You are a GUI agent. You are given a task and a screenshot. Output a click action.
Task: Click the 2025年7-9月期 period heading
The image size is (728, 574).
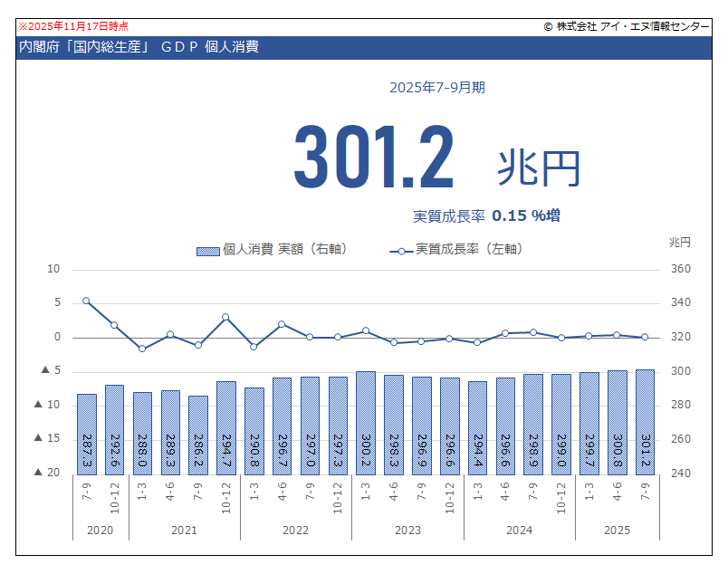pos(437,88)
